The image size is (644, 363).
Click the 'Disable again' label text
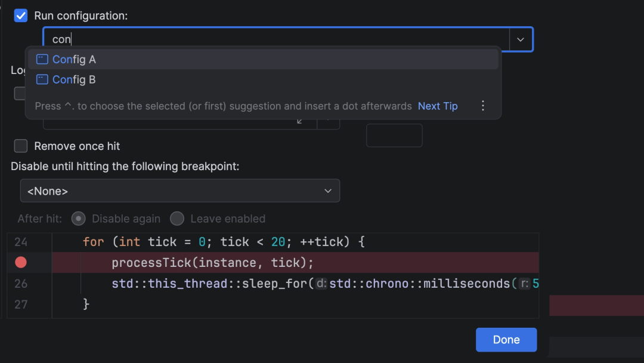(x=126, y=219)
